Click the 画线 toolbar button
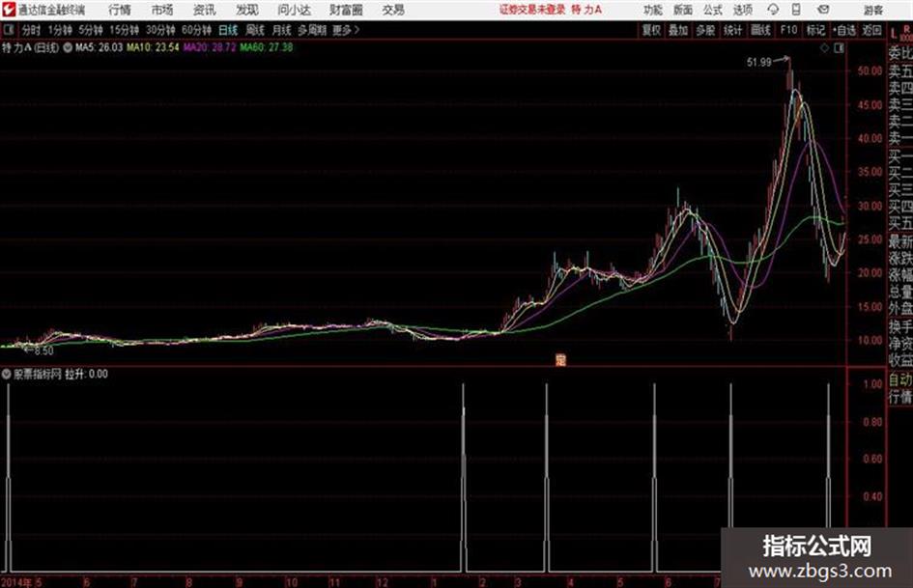Image resolution: width=913 pixels, height=588 pixels. pos(760,30)
